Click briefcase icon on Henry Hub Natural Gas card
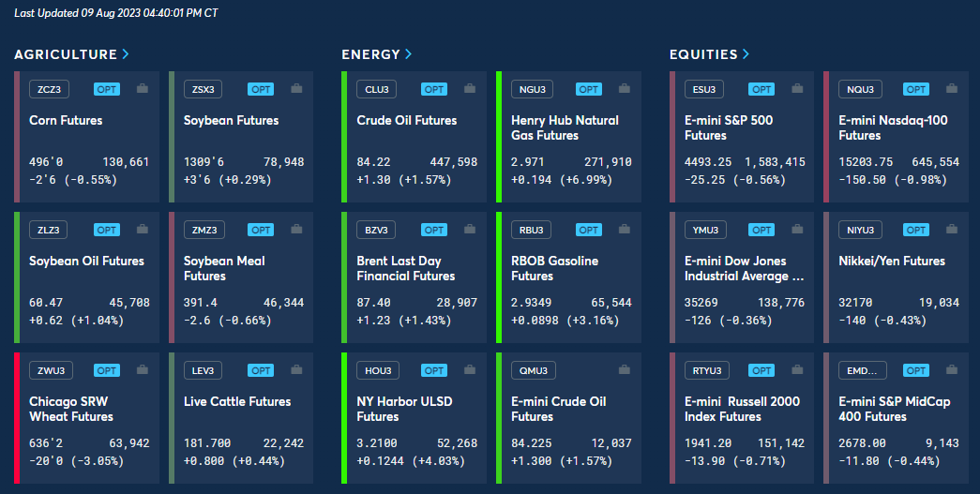The image size is (980, 494). [x=625, y=89]
